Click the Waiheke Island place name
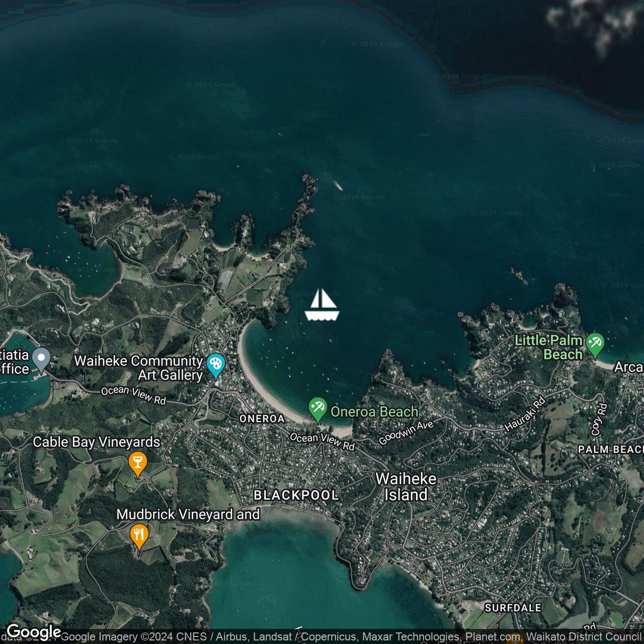This screenshot has width=644, height=644. [406, 487]
